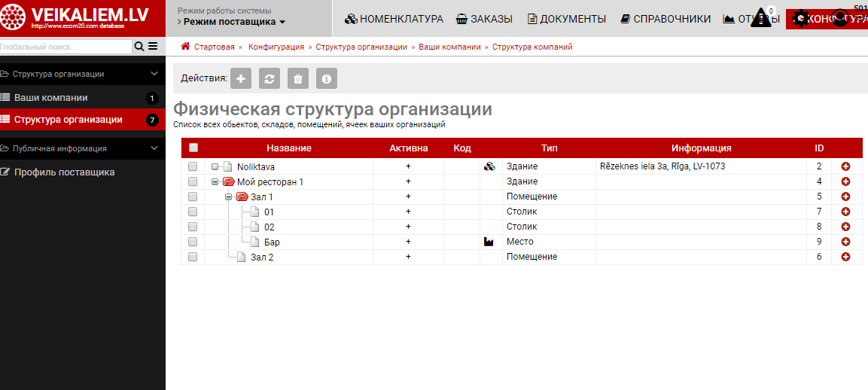Toggle the select-all header checkbox
The height and width of the screenshot is (390, 868).
click(x=193, y=148)
